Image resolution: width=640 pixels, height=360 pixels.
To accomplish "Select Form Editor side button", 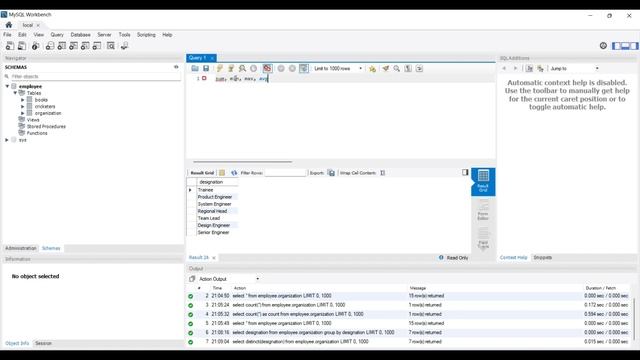I will [483, 211].
